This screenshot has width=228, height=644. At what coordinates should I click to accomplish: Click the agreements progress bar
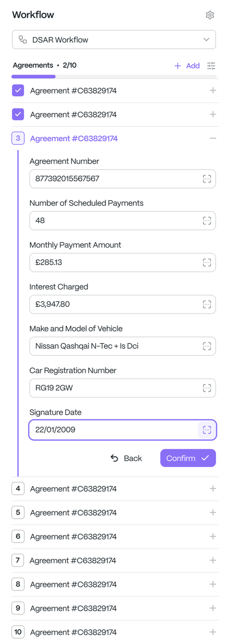point(114,77)
